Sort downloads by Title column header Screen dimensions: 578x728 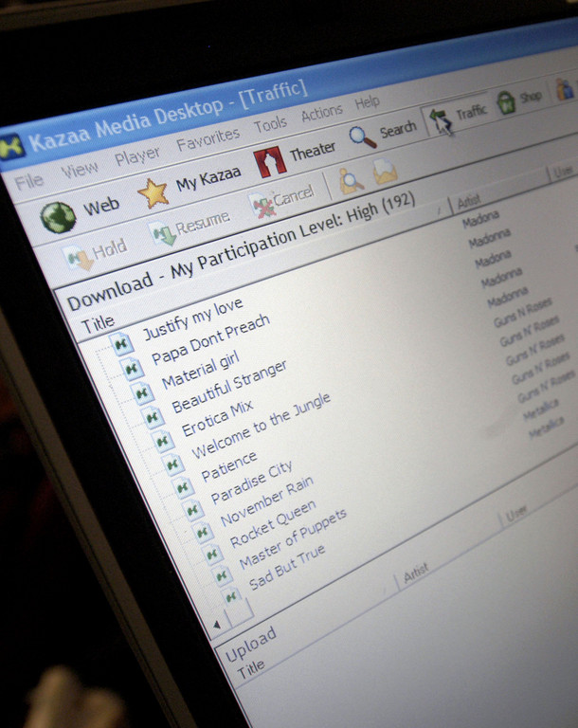pos(98,324)
